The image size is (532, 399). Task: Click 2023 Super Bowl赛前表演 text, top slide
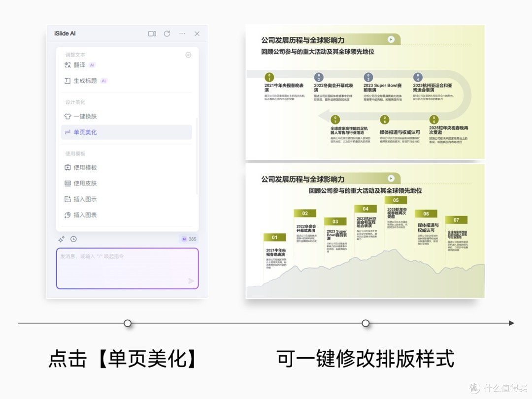click(382, 88)
